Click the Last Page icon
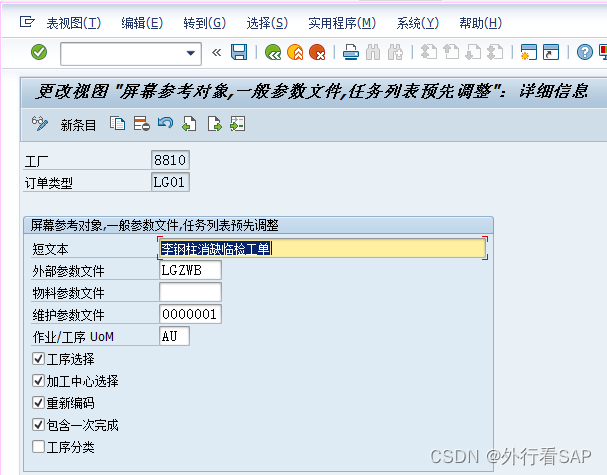The height and width of the screenshot is (475, 607). 495,52
